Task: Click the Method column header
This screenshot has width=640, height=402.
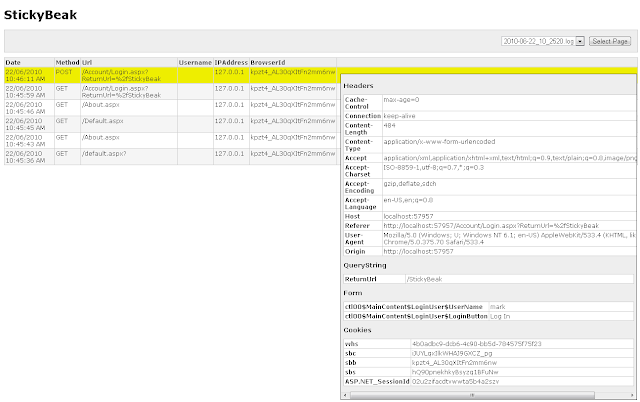Action: [x=67, y=62]
